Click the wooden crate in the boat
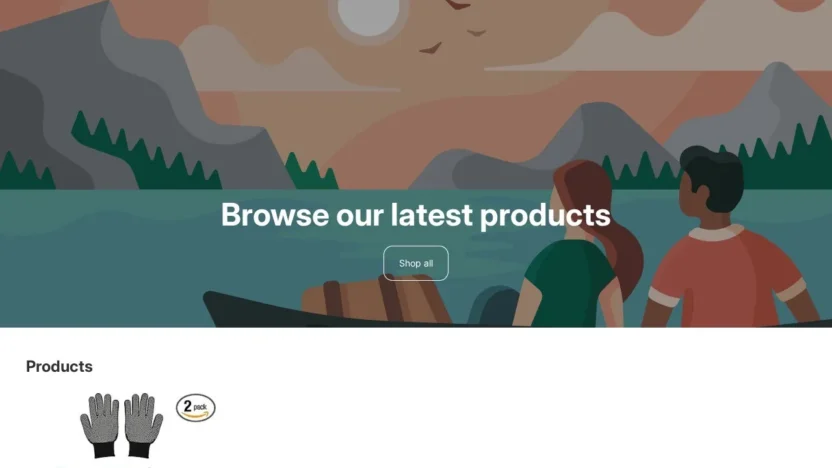Screen dimensions: 832x468 click(376, 300)
